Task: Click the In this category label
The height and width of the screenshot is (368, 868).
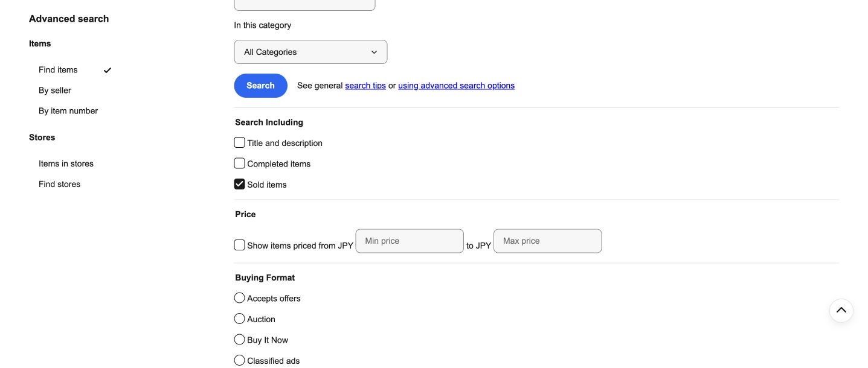Action: 263,25
